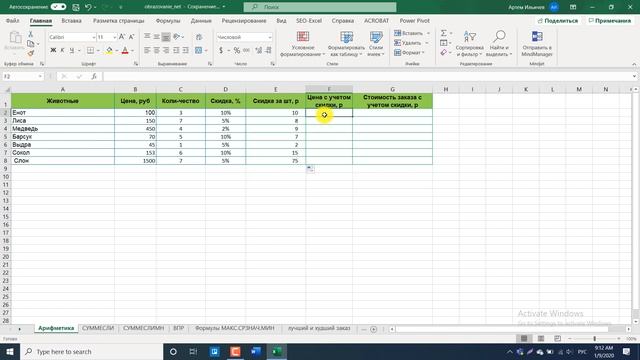Click the add new sheet plus icon
640x360 pixels.
tap(373, 329)
